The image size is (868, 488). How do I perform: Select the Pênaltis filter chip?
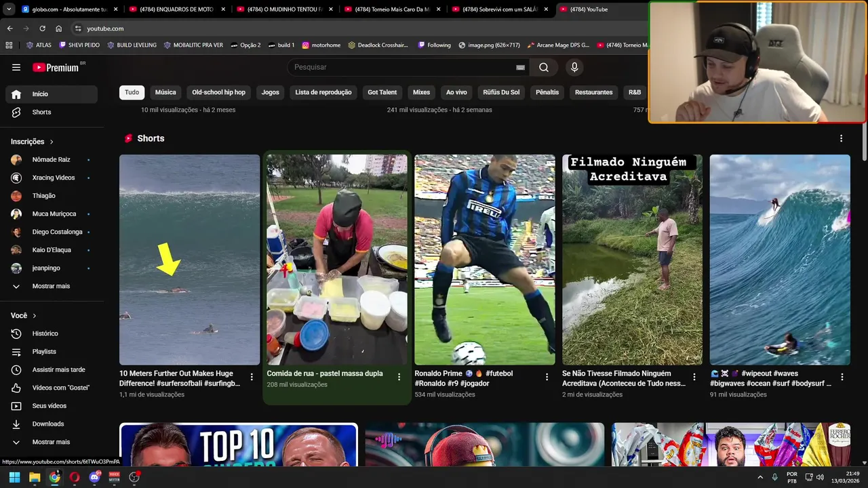click(x=547, y=92)
